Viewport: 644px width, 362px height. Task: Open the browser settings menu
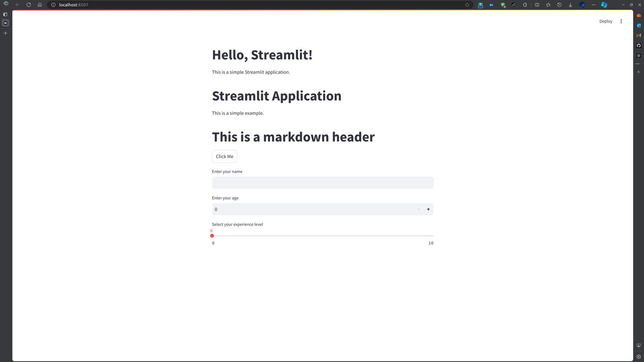point(593,4)
